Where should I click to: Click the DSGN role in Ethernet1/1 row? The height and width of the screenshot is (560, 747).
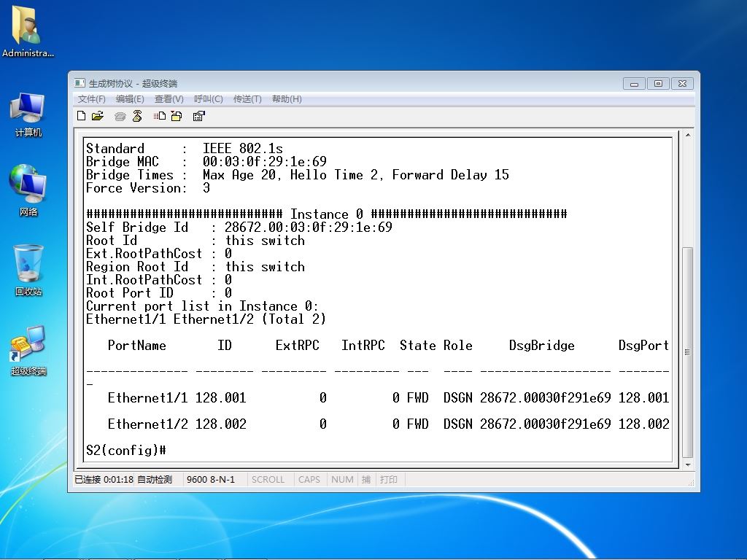(458, 397)
